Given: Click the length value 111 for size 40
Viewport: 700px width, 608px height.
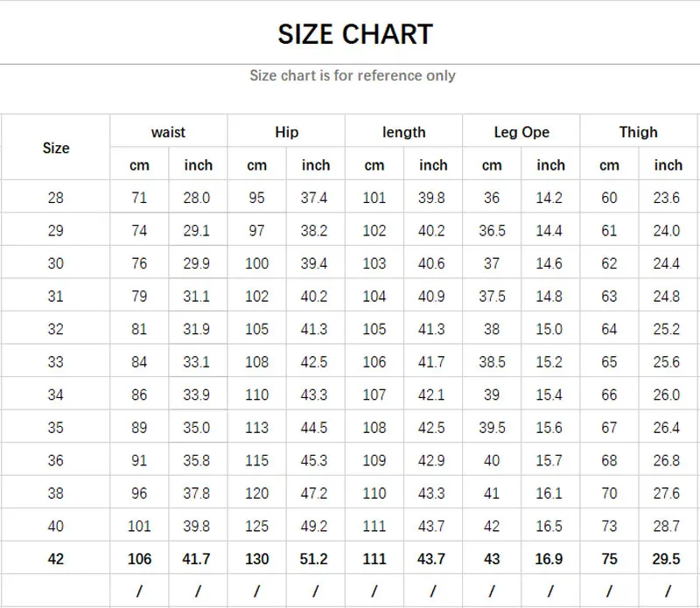Looking at the screenshot, I should pos(374,527).
